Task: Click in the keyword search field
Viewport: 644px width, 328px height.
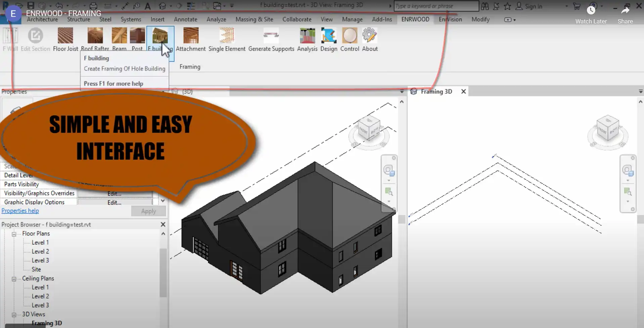Action: 435,6
